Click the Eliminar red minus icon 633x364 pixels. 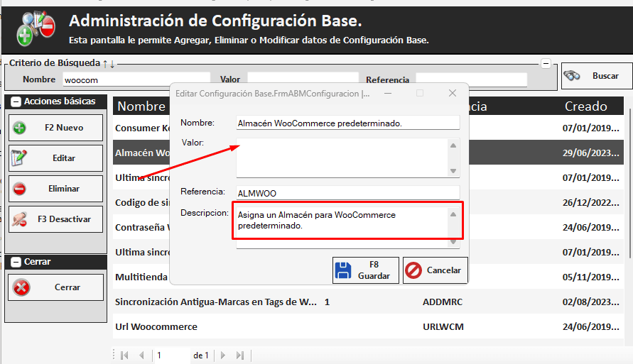point(20,189)
